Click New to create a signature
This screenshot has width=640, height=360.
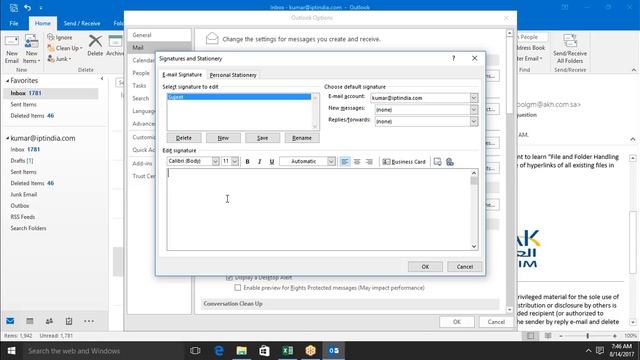pos(223,138)
